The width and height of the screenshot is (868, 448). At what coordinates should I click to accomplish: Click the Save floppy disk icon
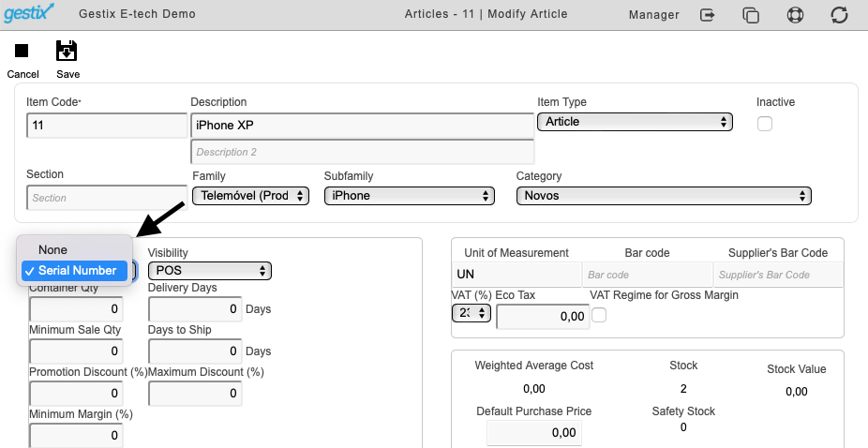tap(67, 51)
